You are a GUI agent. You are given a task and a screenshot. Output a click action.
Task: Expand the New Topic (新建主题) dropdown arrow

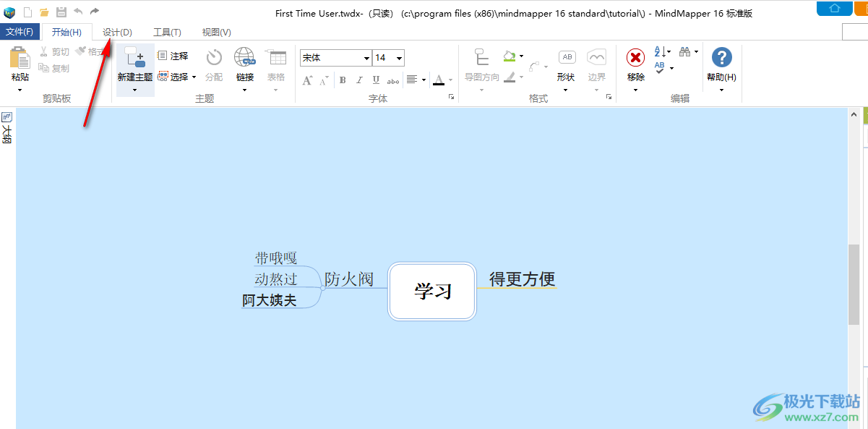click(134, 90)
